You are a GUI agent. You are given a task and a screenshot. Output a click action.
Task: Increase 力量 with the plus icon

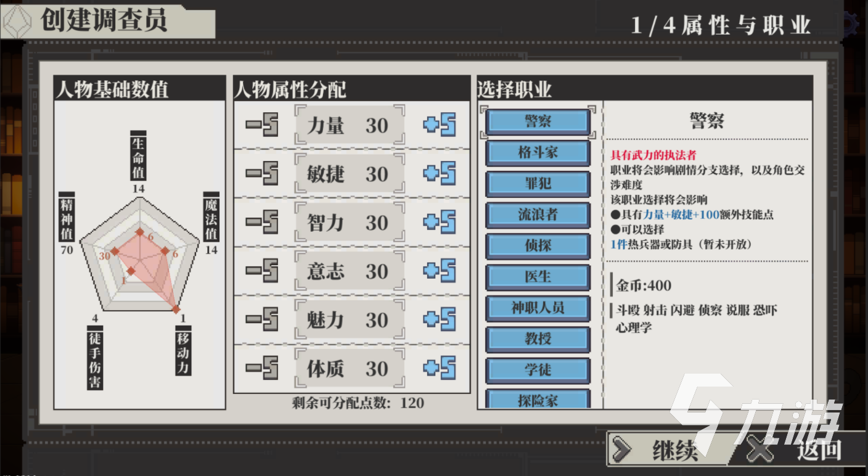pyautogui.click(x=439, y=125)
